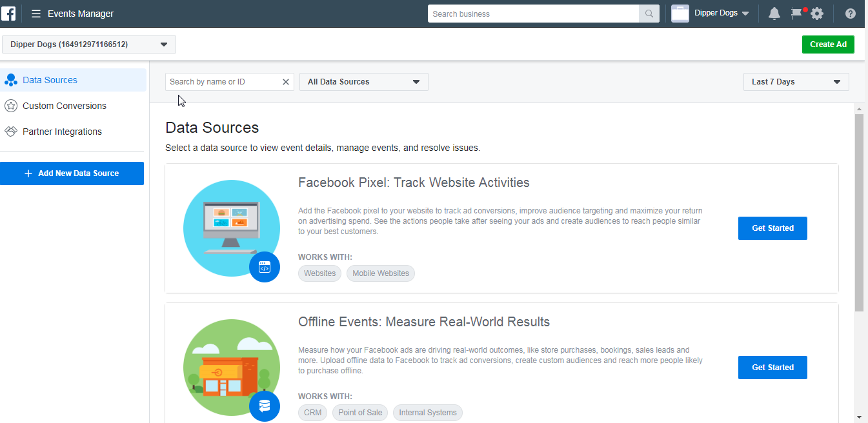Expand the Dipper Dogs account dropdown in header
The width and height of the screenshot is (868, 423).
click(745, 14)
